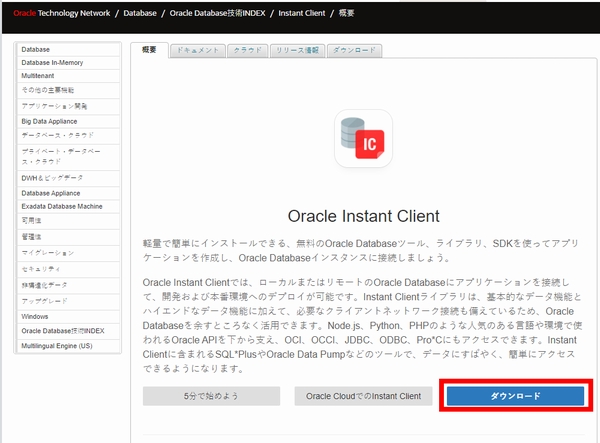This screenshot has height=443, width=600.
Task: Click the Instant Client IC logo icon
Action: [x=363, y=138]
